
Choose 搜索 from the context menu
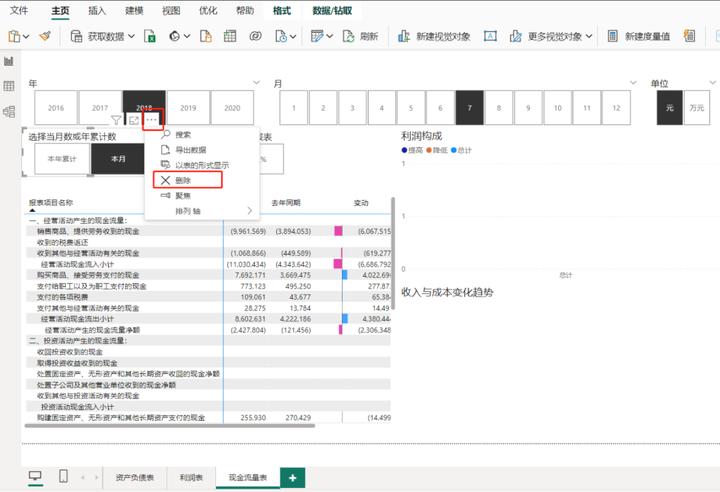[202, 135]
